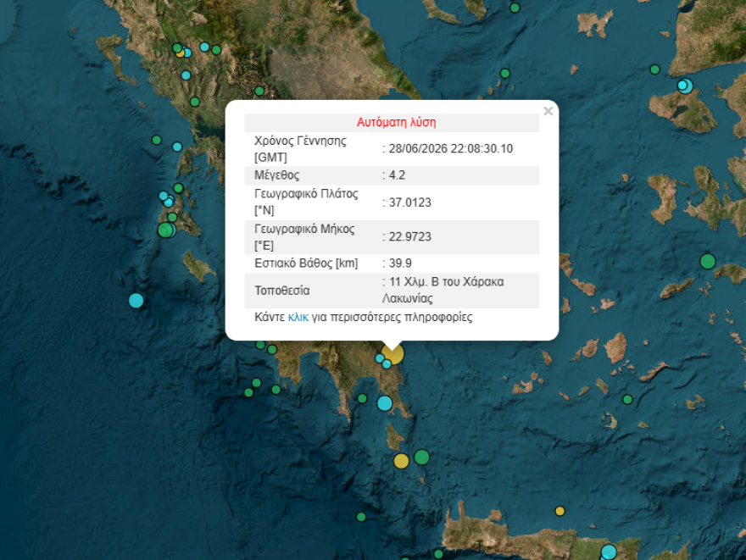The image size is (746, 560).
Task: Select the 'Τοποθεσία' label
Action: pos(281,291)
